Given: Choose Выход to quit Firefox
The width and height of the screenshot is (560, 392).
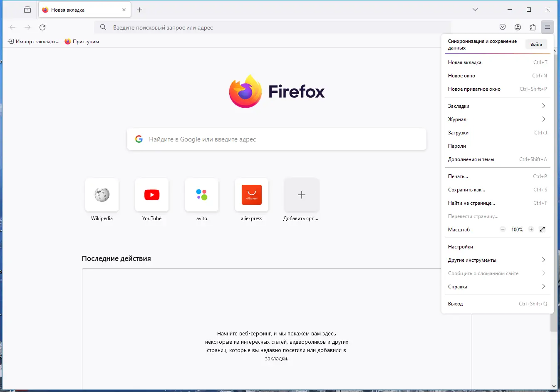Looking at the screenshot, I should 498,304.
